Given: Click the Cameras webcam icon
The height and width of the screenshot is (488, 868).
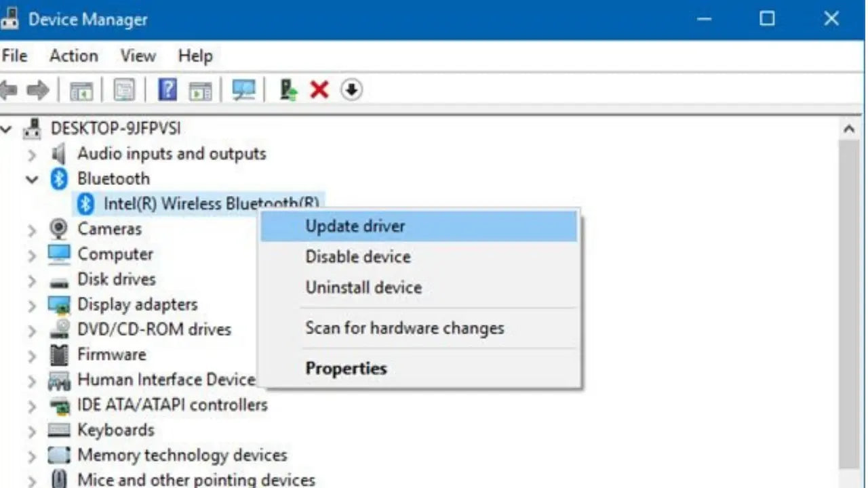Looking at the screenshot, I should pos(59,229).
